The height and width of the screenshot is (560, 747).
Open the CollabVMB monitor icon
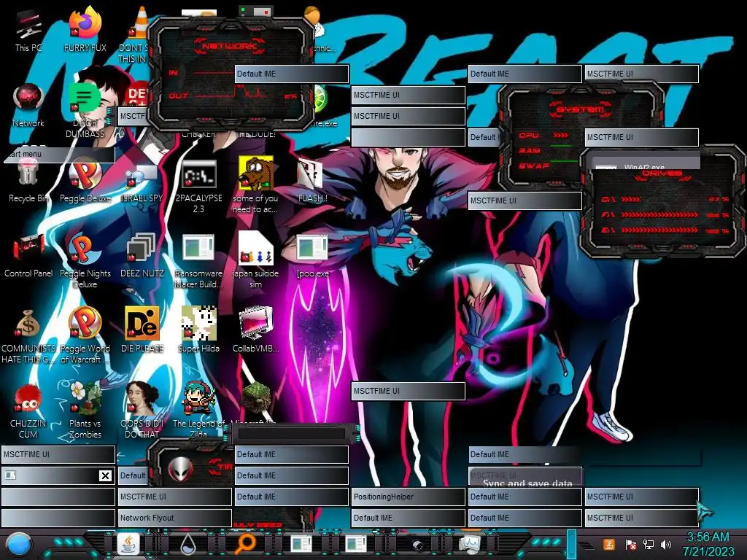tap(255, 329)
